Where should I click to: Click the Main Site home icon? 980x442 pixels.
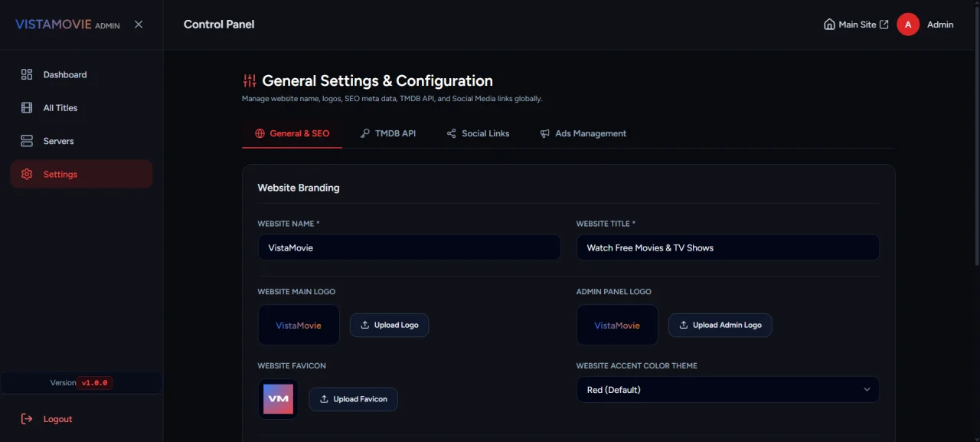[829, 25]
